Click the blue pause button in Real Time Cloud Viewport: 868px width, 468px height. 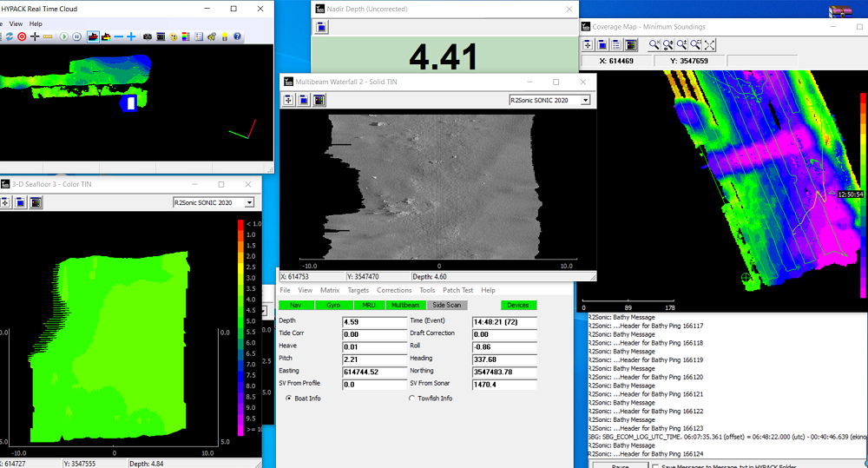click(77, 36)
